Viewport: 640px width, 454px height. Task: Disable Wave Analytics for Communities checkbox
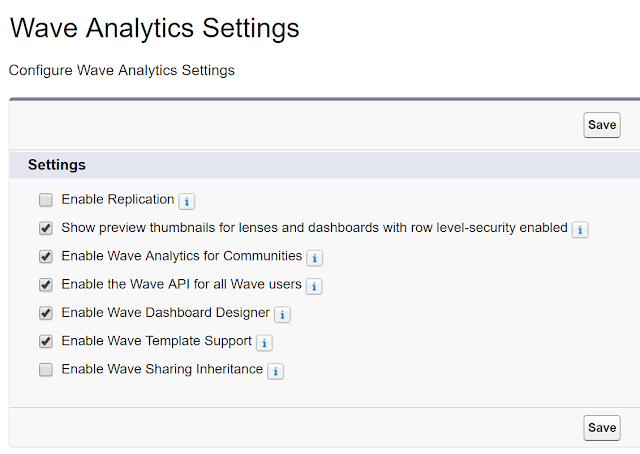click(46, 256)
